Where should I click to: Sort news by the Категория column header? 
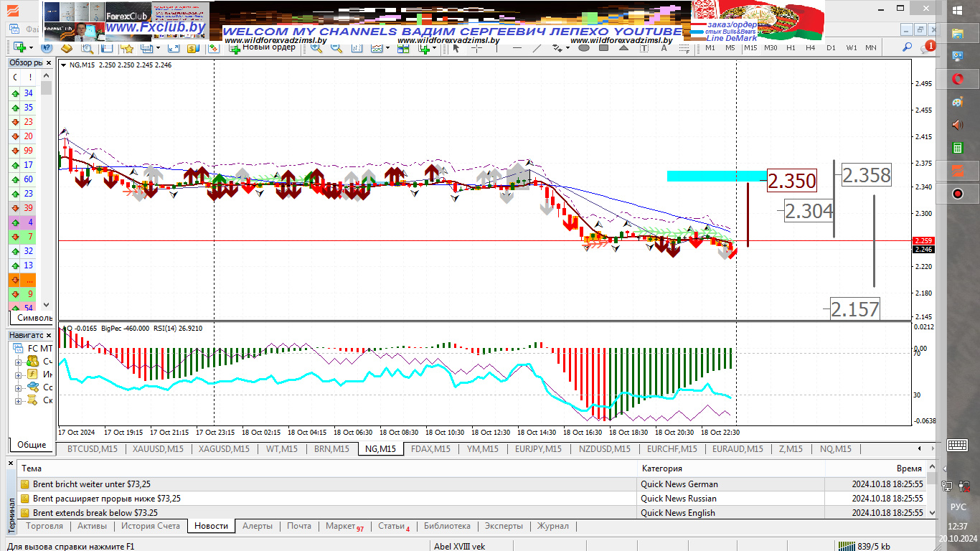coord(731,468)
